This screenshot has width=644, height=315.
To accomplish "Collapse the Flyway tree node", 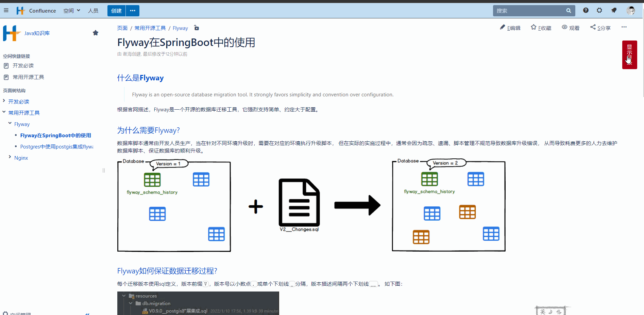I will point(10,123).
